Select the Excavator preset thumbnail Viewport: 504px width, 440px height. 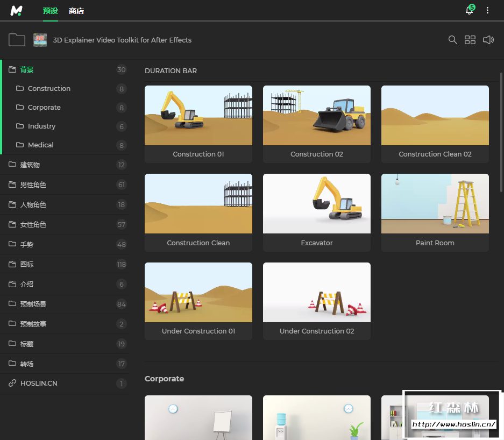317,204
